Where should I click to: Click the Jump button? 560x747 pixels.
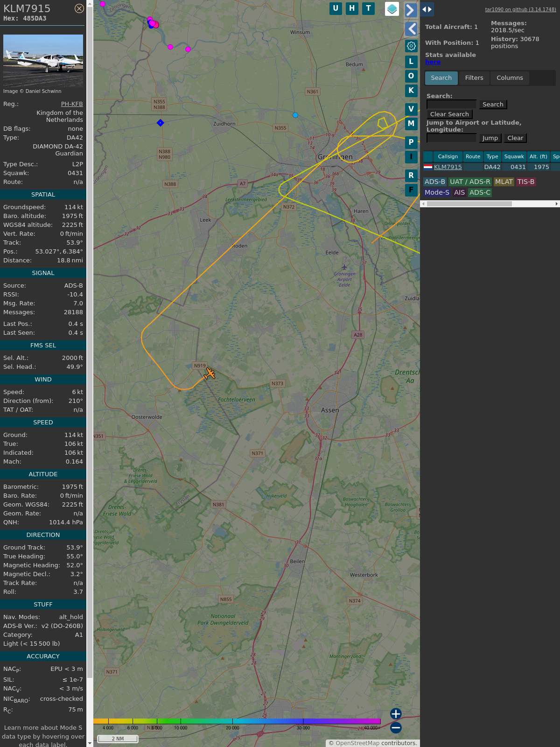pos(490,138)
